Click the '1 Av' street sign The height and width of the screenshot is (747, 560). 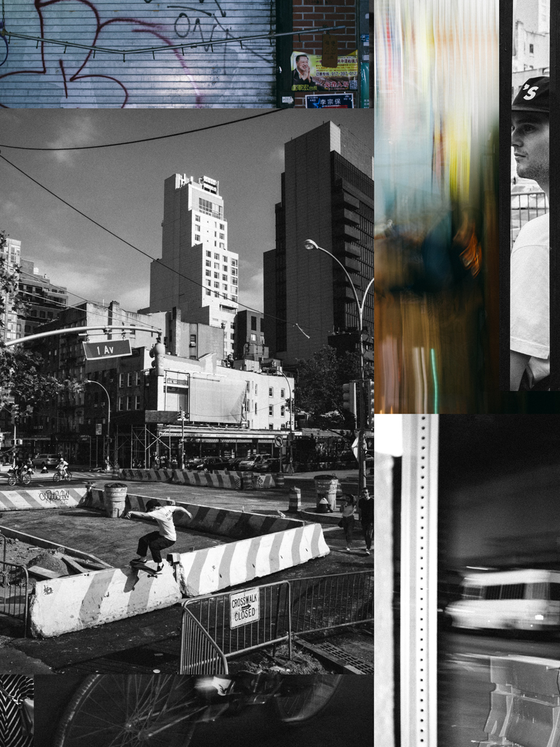107,349
